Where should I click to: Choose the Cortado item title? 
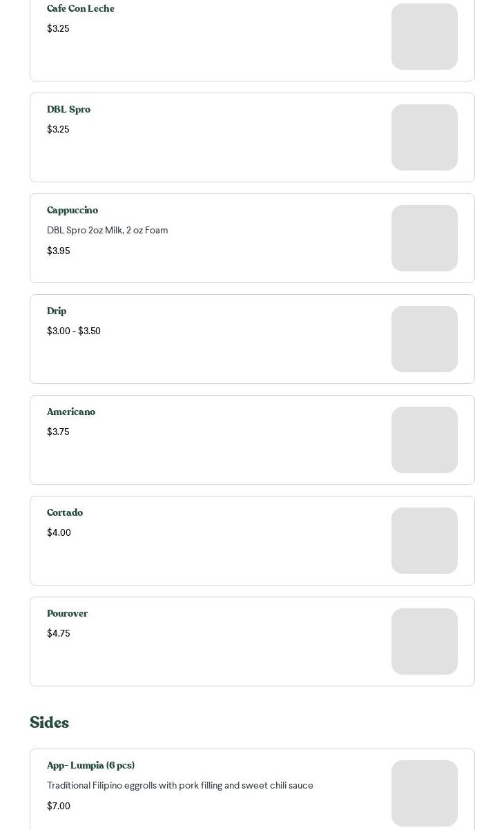coord(65,513)
